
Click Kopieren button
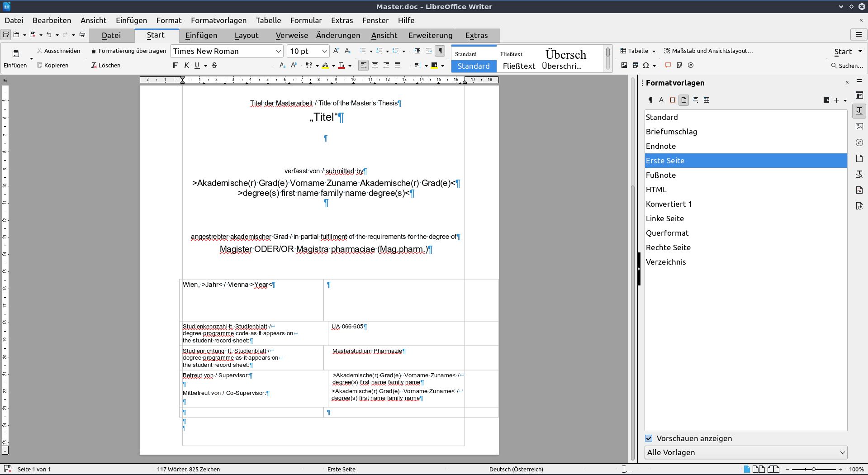click(x=52, y=65)
